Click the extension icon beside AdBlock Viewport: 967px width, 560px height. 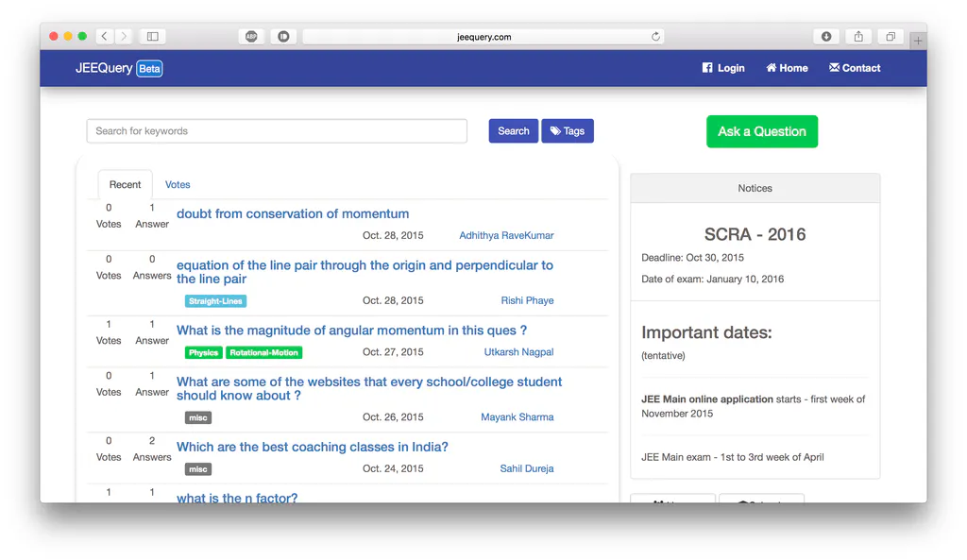tap(283, 37)
